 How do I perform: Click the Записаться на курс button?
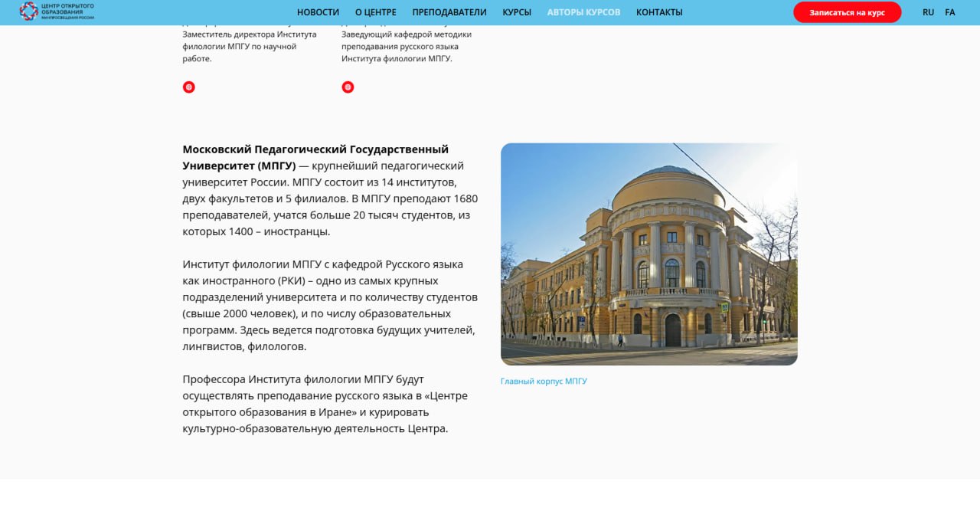click(x=847, y=12)
